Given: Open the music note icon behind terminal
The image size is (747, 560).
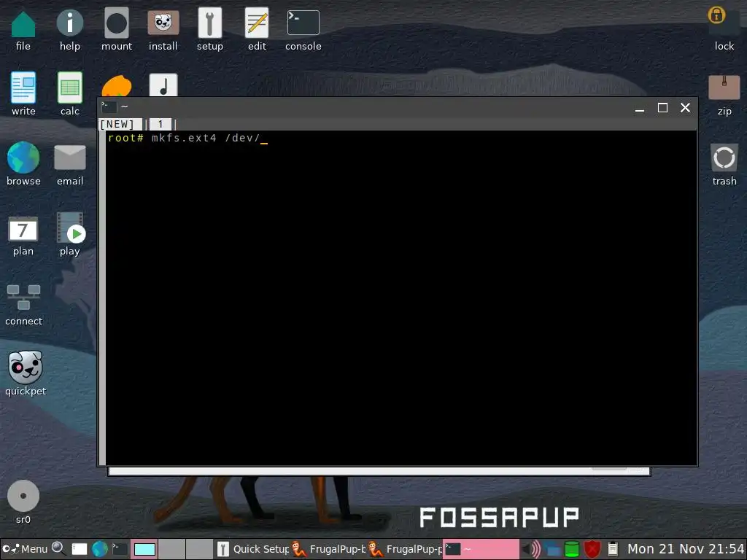Looking at the screenshot, I should click(163, 85).
